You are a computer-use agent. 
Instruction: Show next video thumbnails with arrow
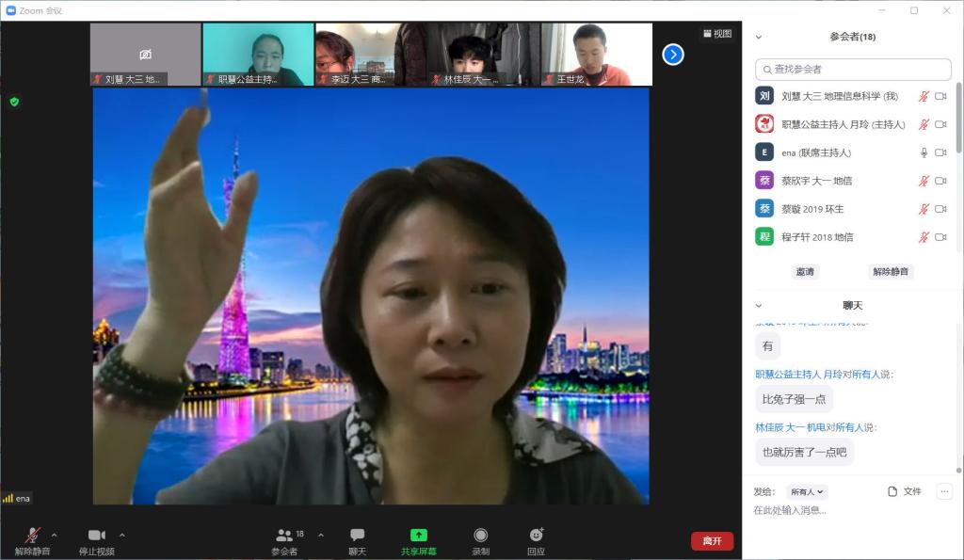coord(672,55)
